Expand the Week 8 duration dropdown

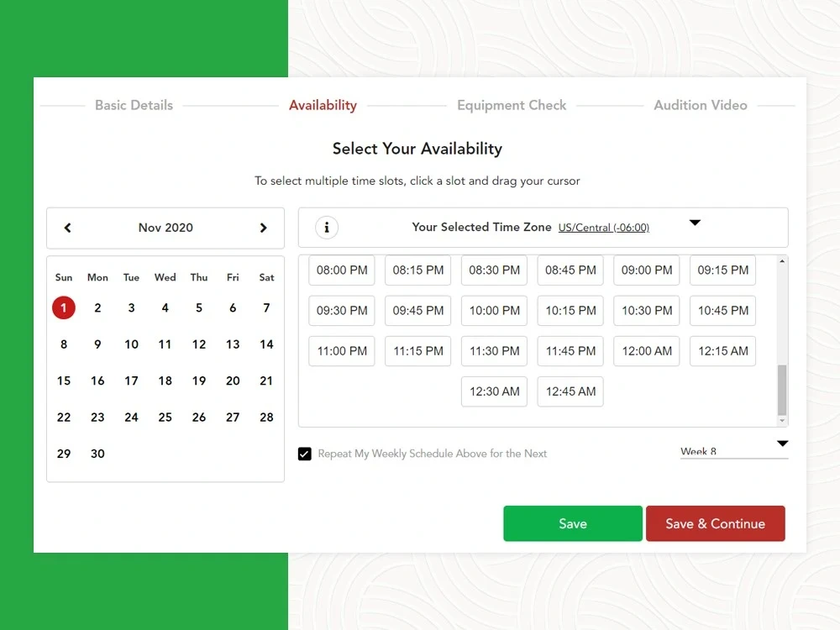point(782,444)
